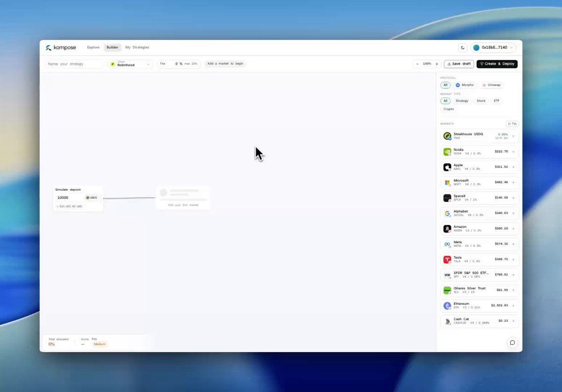
Task: Click Create & Deploy button
Action: (x=497, y=64)
